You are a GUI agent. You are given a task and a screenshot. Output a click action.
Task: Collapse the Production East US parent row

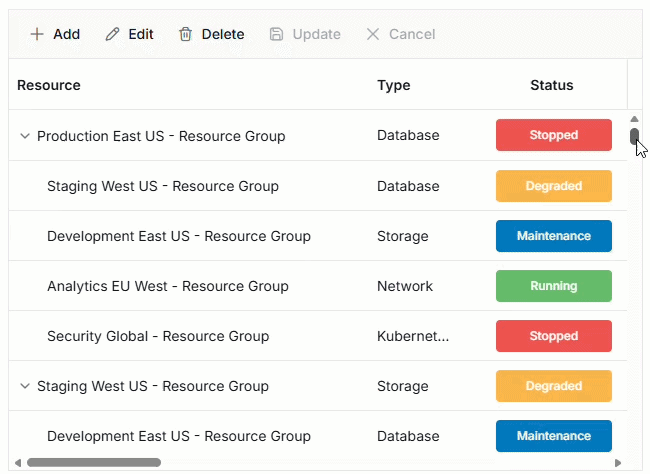click(x=25, y=136)
